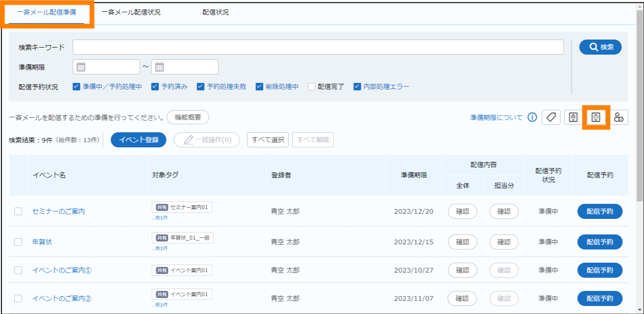Open the user with checkmark icon button
Viewport: 644px width, 314px height.
point(619,117)
